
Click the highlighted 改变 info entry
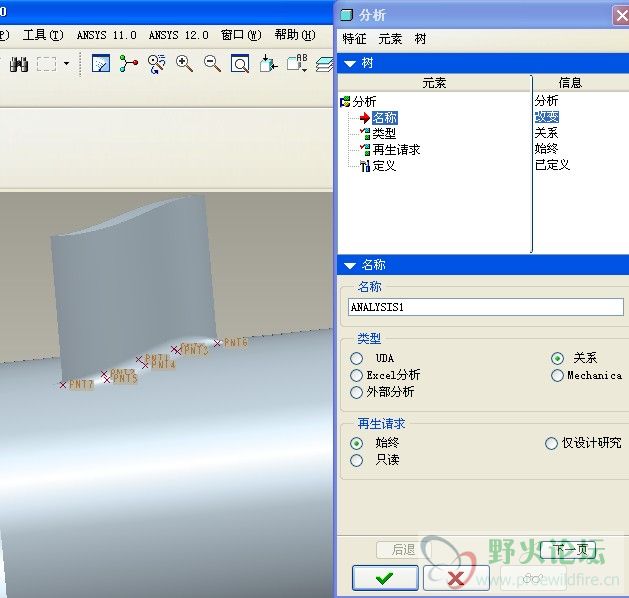pos(547,117)
